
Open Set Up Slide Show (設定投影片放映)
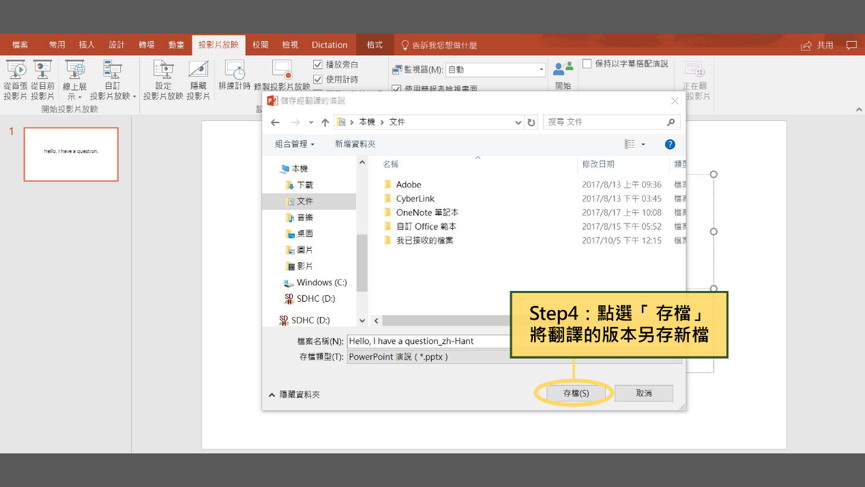[163, 79]
